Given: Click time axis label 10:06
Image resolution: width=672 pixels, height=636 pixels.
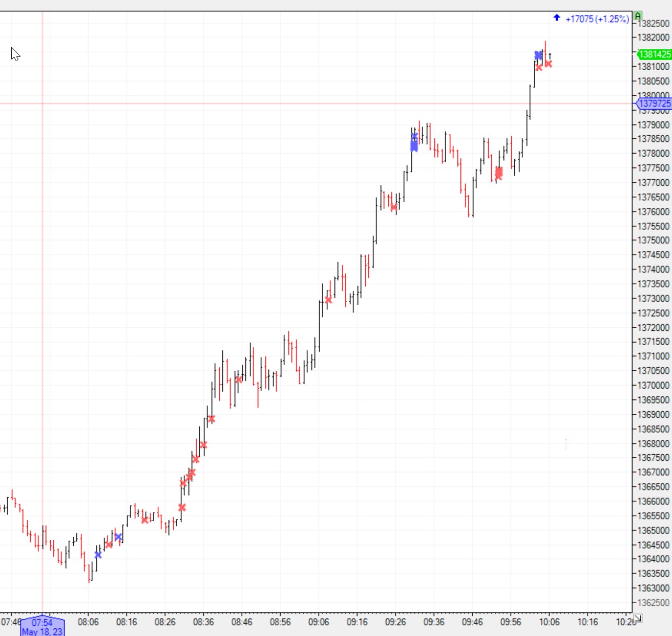Looking at the screenshot, I should 549,622.
